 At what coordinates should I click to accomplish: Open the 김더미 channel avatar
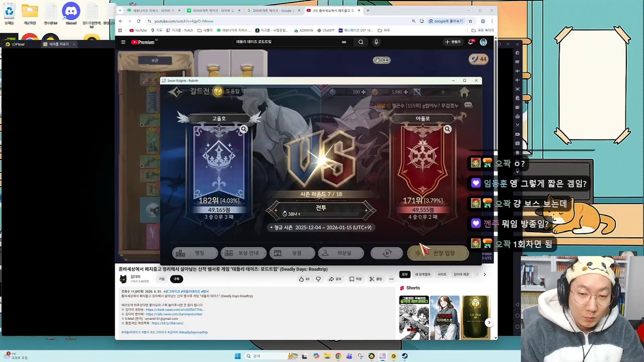point(123,279)
